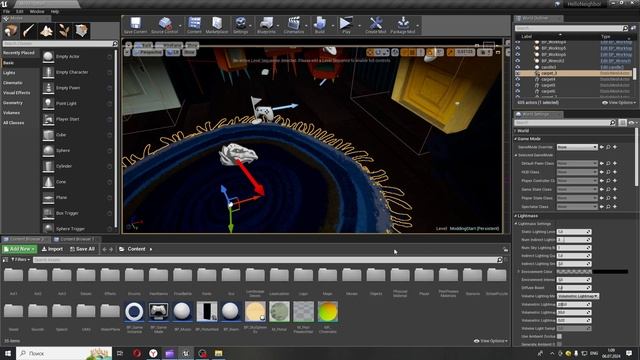Collapse the Game Mode section
The height and width of the screenshot is (360, 640).
(516, 139)
